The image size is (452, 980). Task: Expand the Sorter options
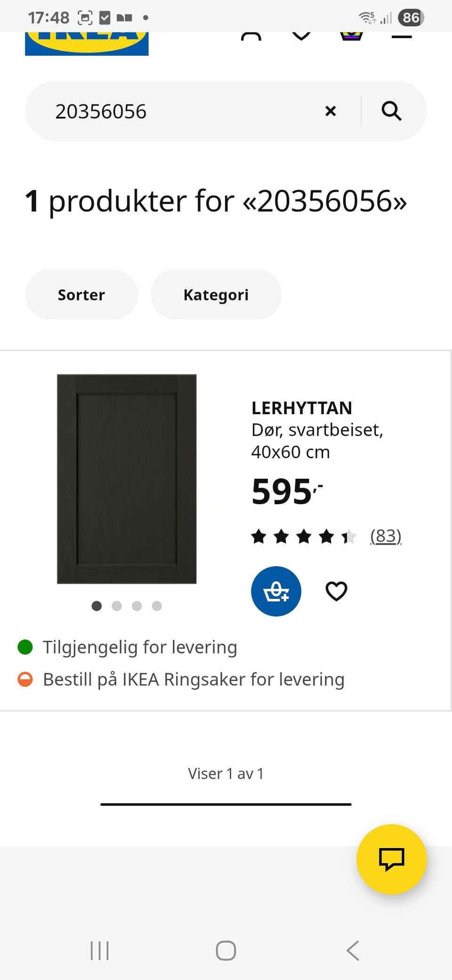click(x=81, y=294)
